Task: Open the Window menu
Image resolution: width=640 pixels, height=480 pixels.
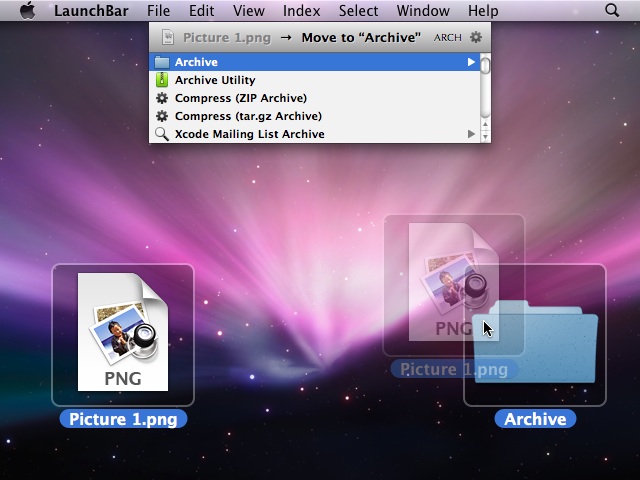Action: pyautogui.click(x=422, y=11)
